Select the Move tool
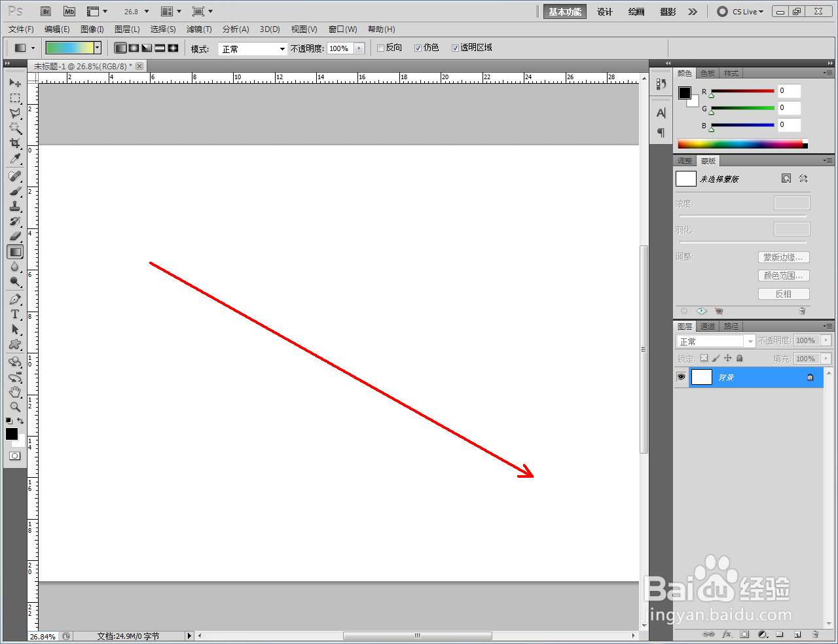The width and height of the screenshot is (838, 644). [x=15, y=83]
